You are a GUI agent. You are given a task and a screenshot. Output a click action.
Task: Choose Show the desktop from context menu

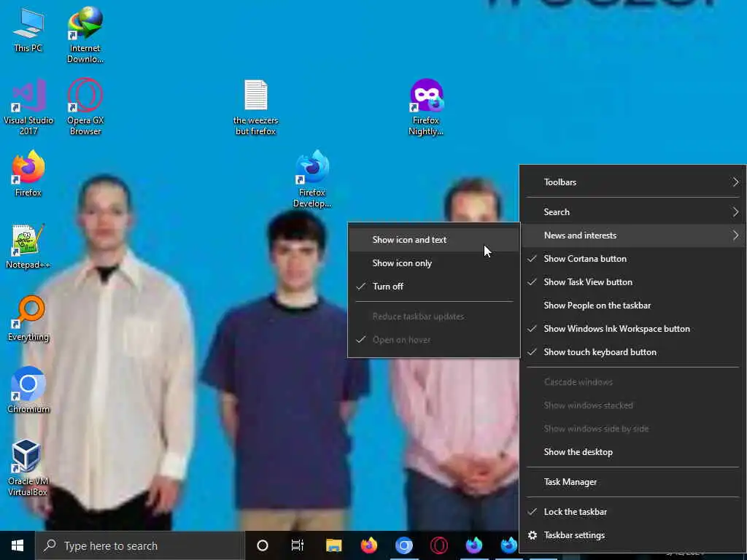tap(632, 452)
